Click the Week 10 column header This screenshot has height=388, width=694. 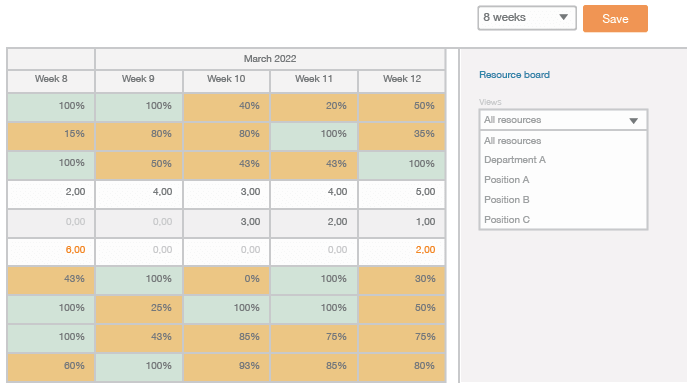point(226,81)
